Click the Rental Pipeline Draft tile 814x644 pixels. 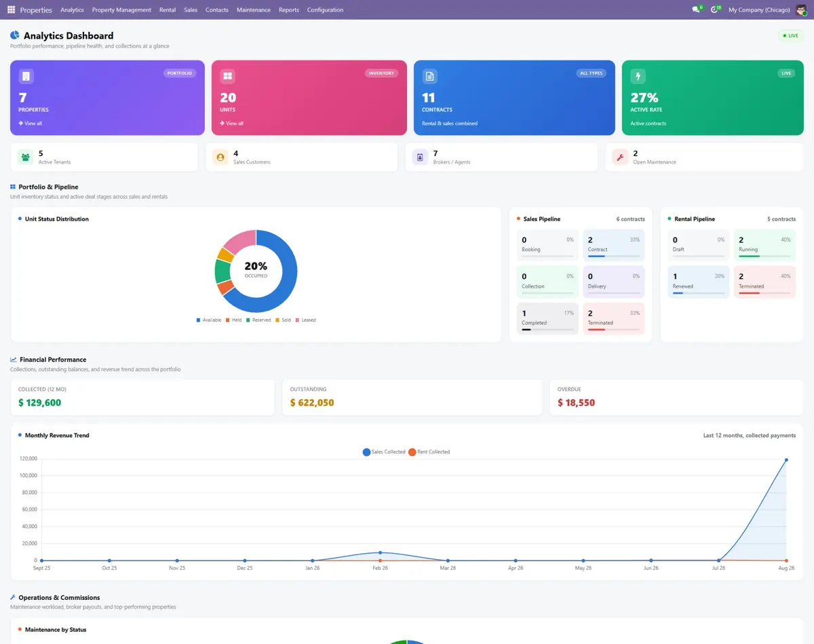699,245
